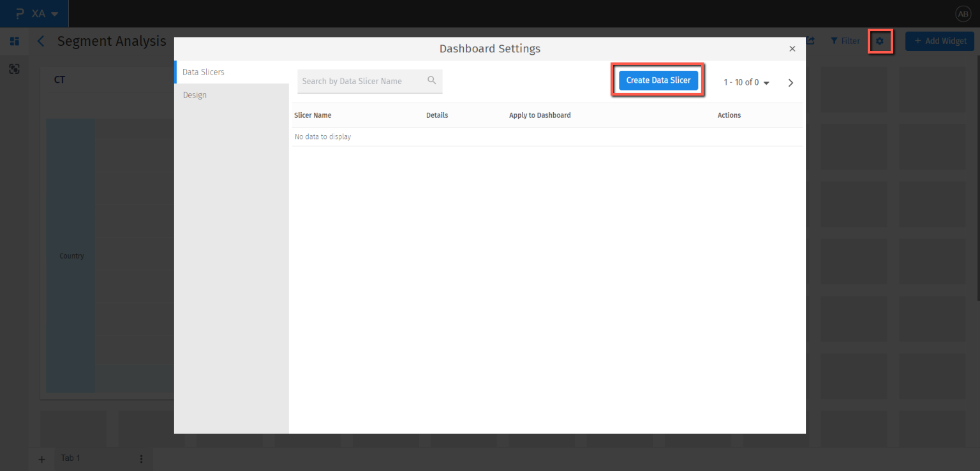Click the CT widget title
The height and width of the screenshot is (471, 980).
point(59,80)
